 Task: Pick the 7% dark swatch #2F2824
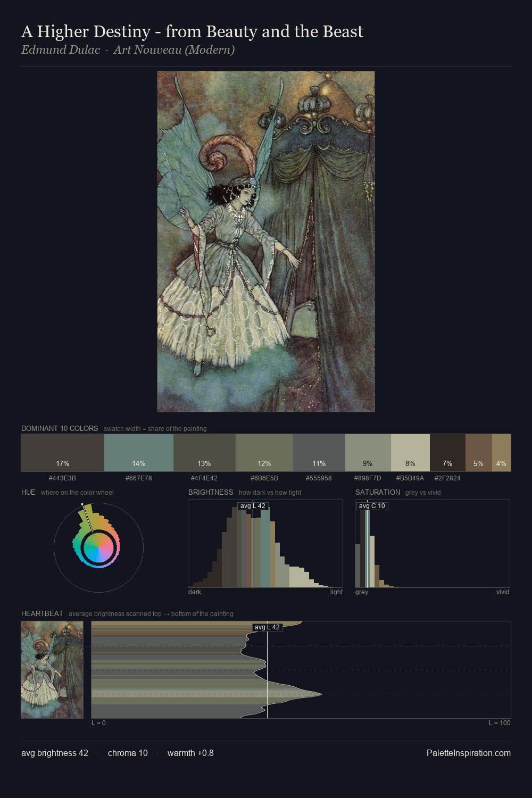[447, 453]
